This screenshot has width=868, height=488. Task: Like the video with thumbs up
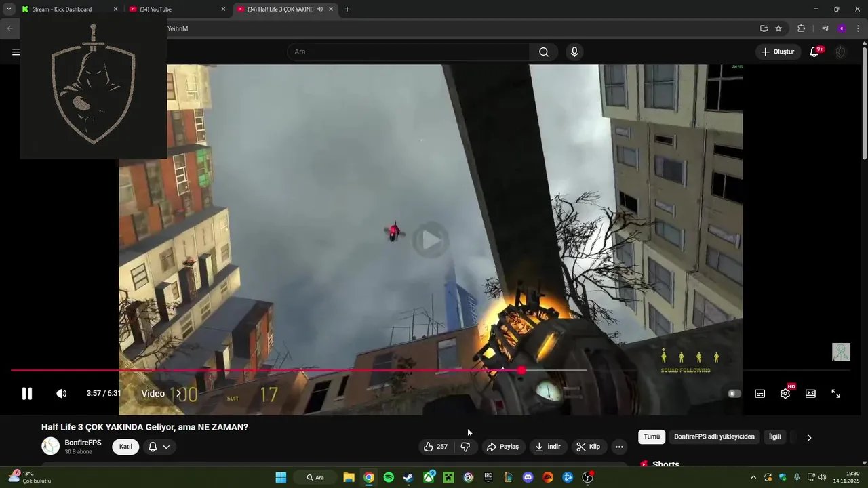pyautogui.click(x=435, y=447)
